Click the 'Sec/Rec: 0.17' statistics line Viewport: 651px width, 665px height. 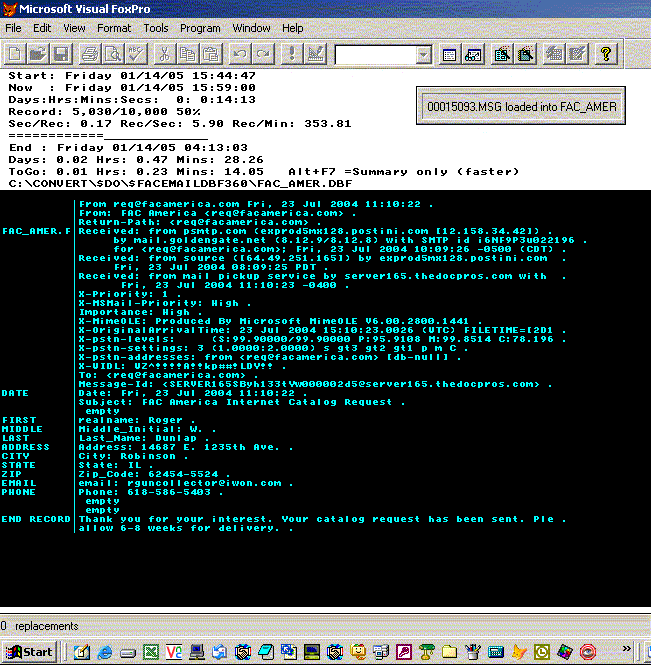click(x=180, y=124)
